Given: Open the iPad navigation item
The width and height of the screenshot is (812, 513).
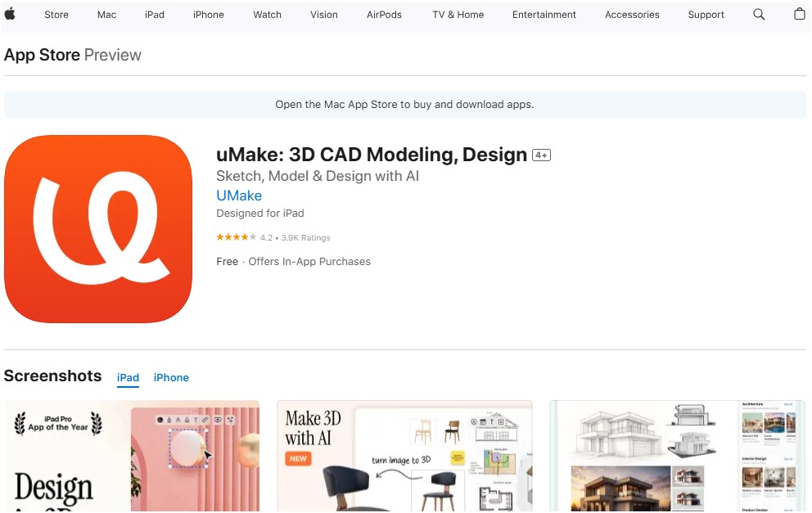Looking at the screenshot, I should tap(155, 15).
